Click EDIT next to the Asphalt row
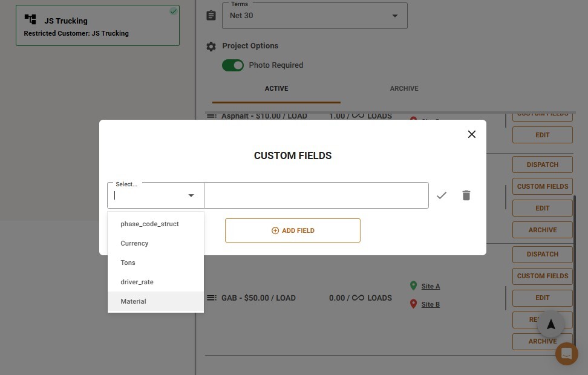The image size is (588, 375). tap(542, 135)
